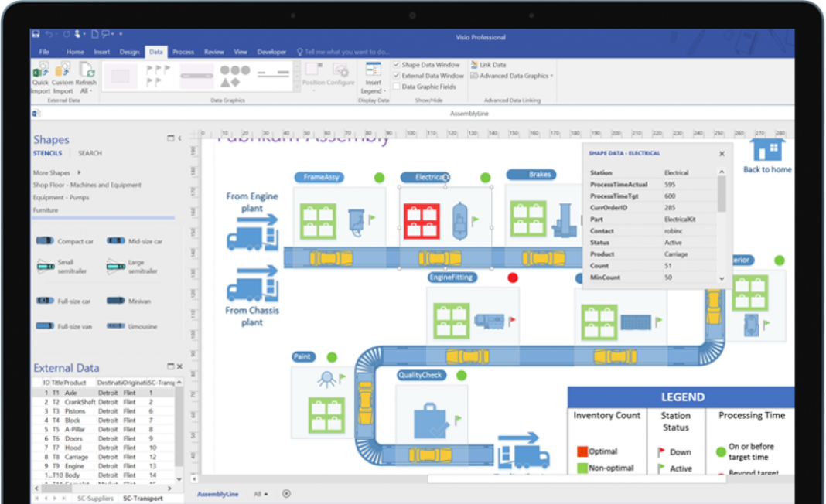826x504 pixels.
Task: Click the Refresh All icon
Action: (87, 70)
